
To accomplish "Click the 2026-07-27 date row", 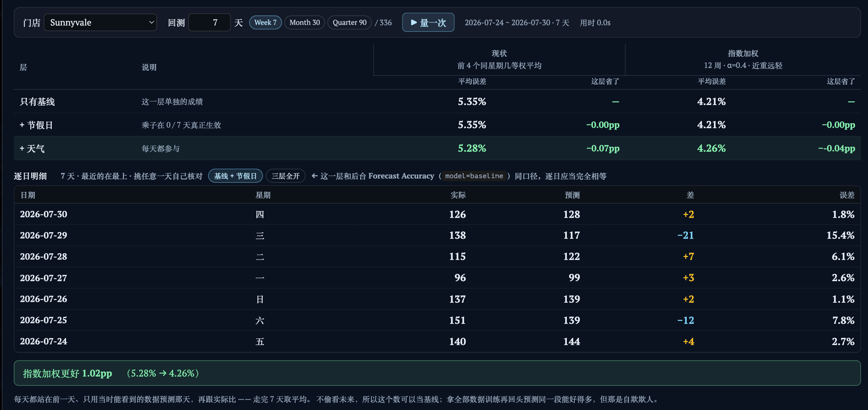I will 437,278.
